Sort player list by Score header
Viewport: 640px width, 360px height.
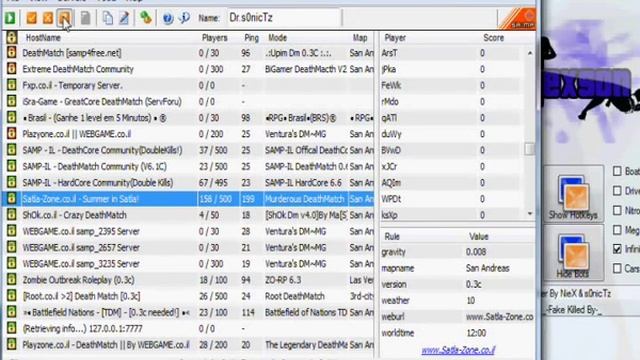click(493, 38)
